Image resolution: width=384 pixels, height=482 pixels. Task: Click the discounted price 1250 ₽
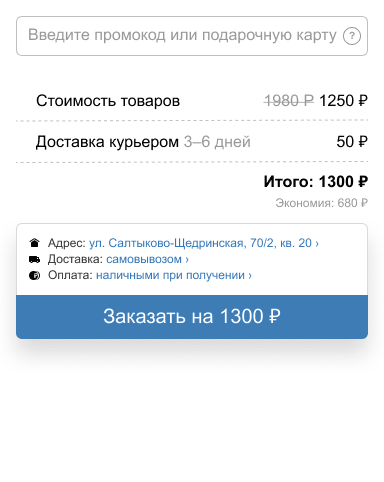click(x=343, y=101)
